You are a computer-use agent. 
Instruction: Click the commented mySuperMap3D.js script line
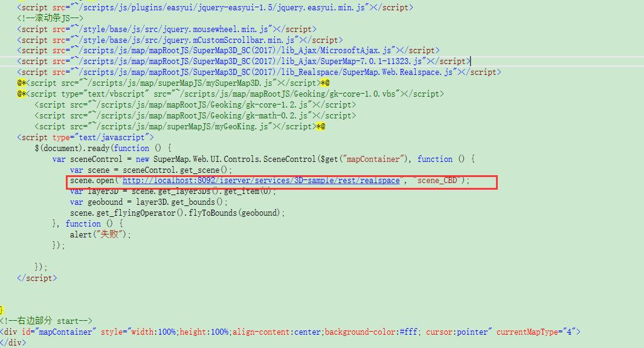click(x=173, y=83)
